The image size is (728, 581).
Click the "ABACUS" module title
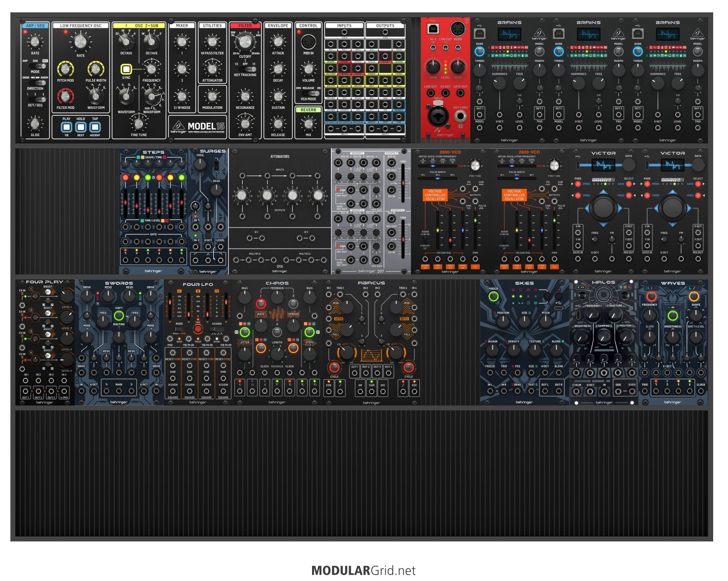[x=371, y=283]
